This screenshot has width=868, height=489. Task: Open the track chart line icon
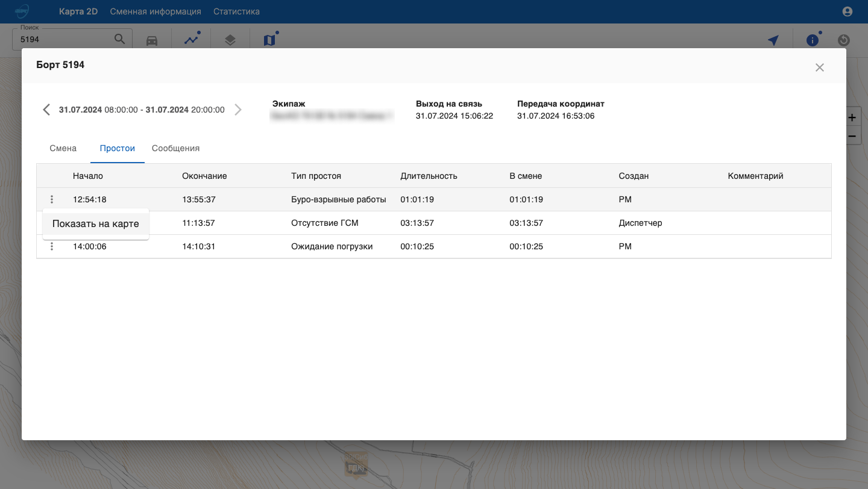pyautogui.click(x=192, y=40)
